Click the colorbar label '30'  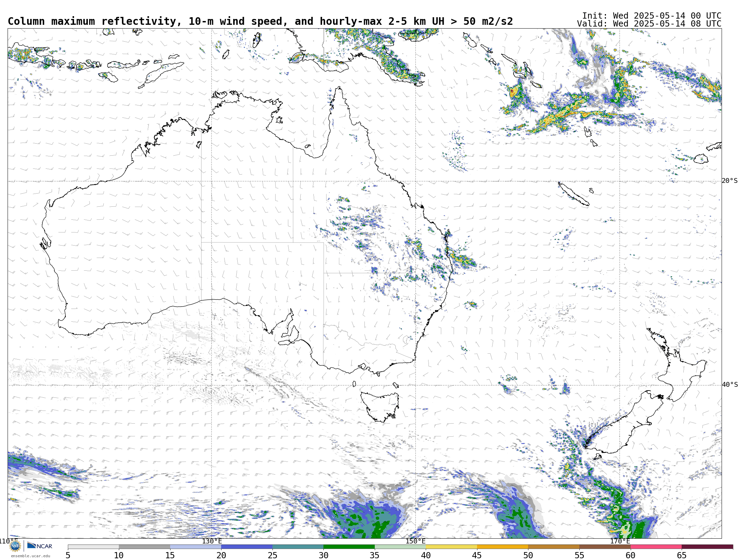coord(323,556)
